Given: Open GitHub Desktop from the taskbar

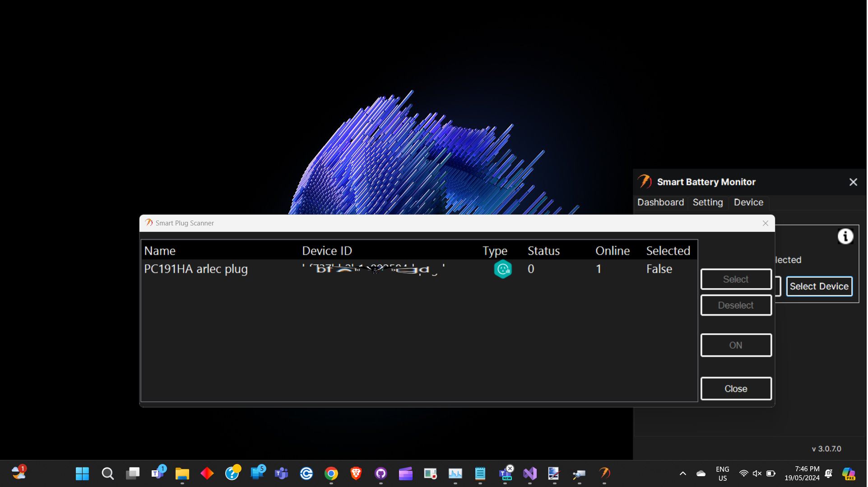Looking at the screenshot, I should (381, 473).
